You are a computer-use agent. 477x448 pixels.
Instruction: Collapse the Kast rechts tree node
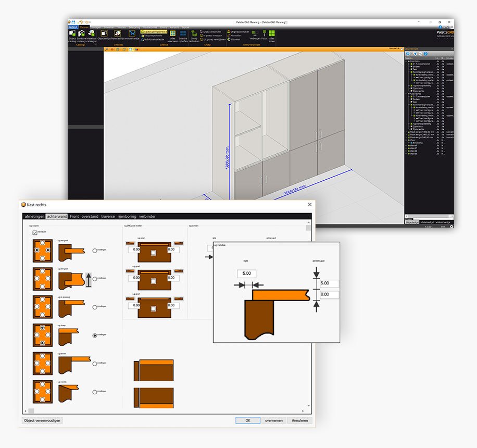point(407,94)
